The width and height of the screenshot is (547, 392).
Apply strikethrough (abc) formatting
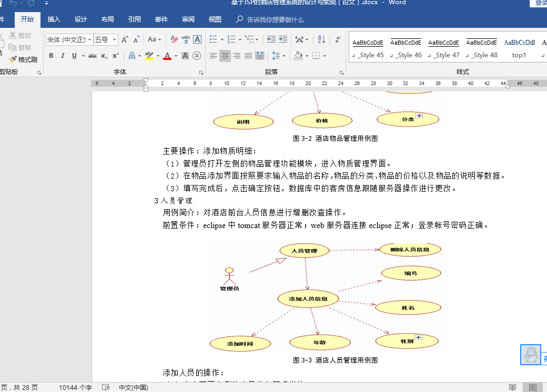(x=93, y=56)
